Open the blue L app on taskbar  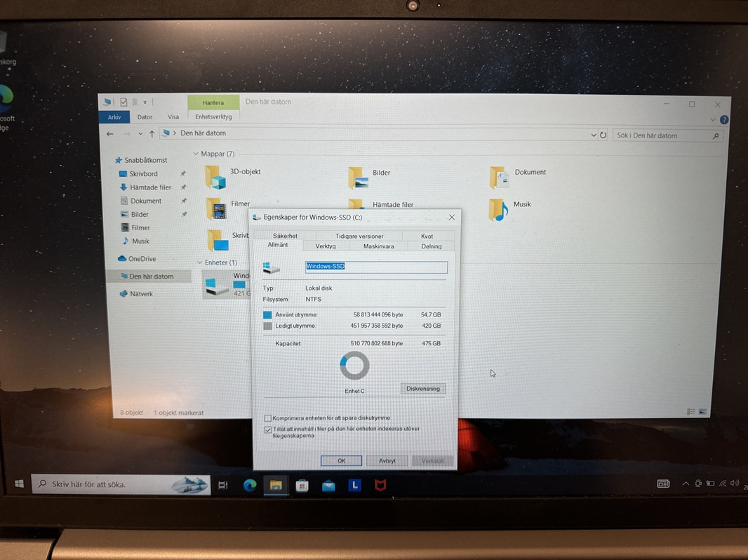click(354, 486)
